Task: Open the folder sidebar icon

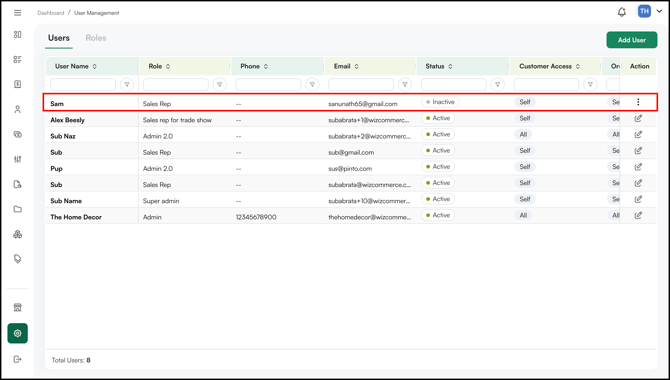Action: coord(18,209)
